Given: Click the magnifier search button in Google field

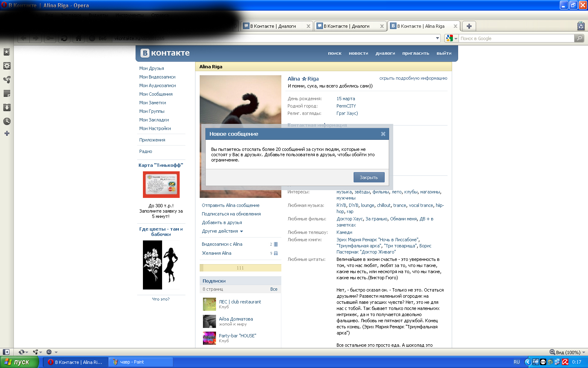Looking at the screenshot, I should [579, 38].
